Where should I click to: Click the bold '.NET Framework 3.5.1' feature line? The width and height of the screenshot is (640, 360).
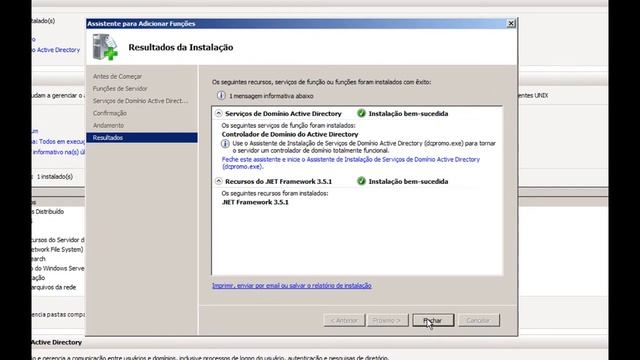pos(255,202)
